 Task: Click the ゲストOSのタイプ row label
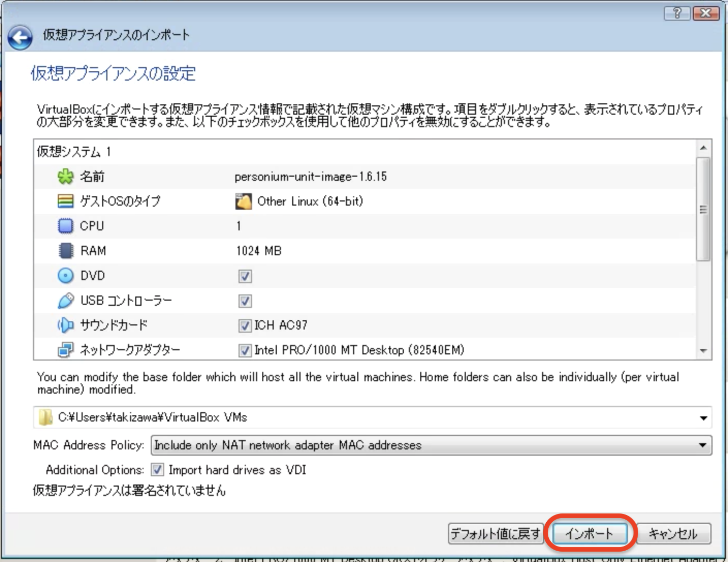pyautogui.click(x=120, y=201)
